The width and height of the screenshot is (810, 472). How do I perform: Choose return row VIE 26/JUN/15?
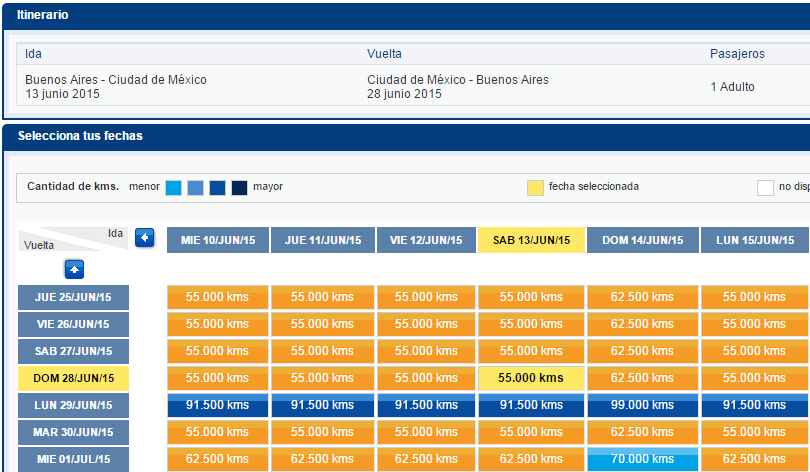[73, 324]
